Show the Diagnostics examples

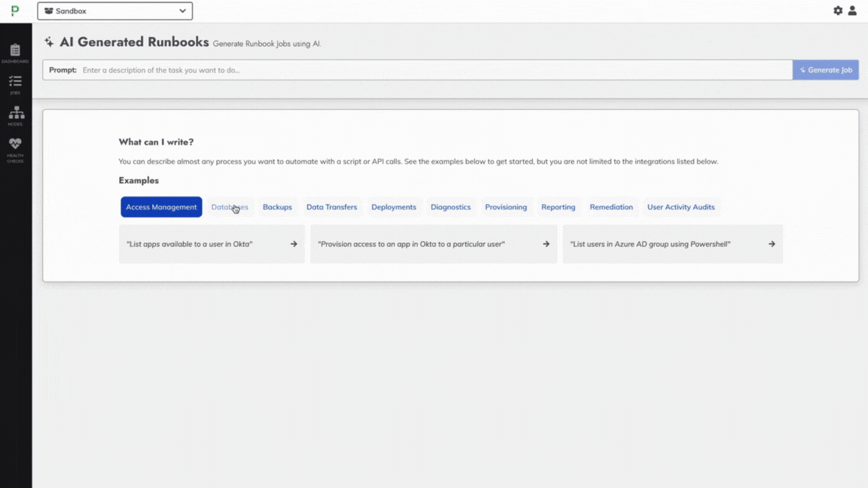[x=451, y=207]
